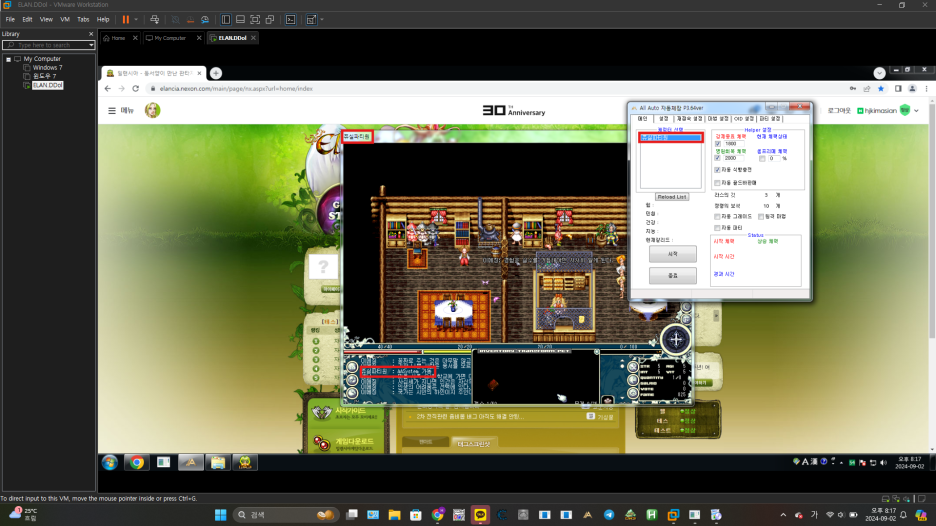Viewport: 936px width, 526px height.
Task: Click the stretch guest display icon
Action: click(311, 20)
